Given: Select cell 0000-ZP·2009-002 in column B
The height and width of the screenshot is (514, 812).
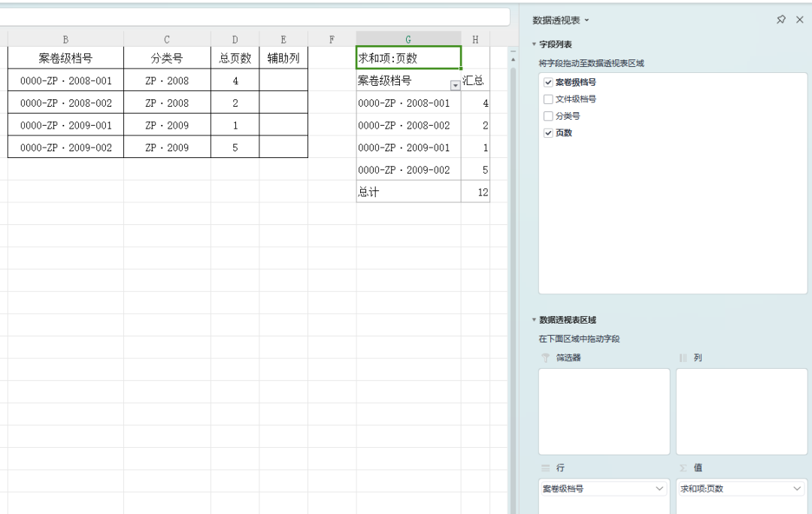Looking at the screenshot, I should 65,148.
